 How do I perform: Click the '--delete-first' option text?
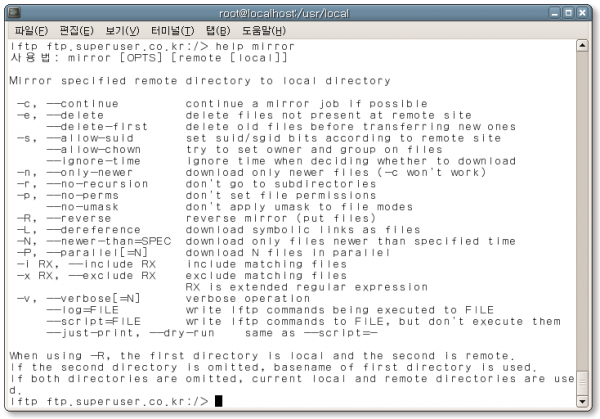point(97,127)
